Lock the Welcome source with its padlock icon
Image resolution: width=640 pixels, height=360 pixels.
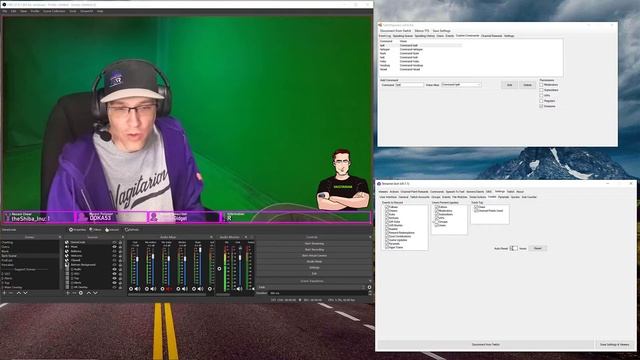coord(120,256)
